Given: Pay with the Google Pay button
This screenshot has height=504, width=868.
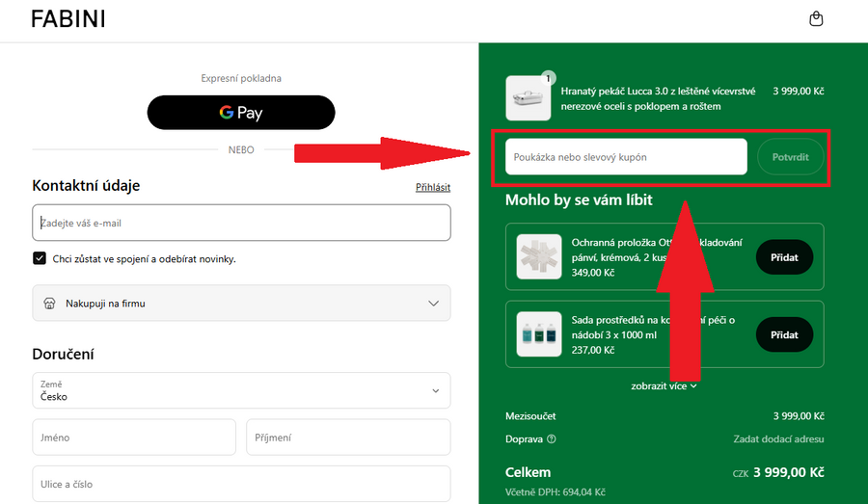Looking at the screenshot, I should 241,113.
